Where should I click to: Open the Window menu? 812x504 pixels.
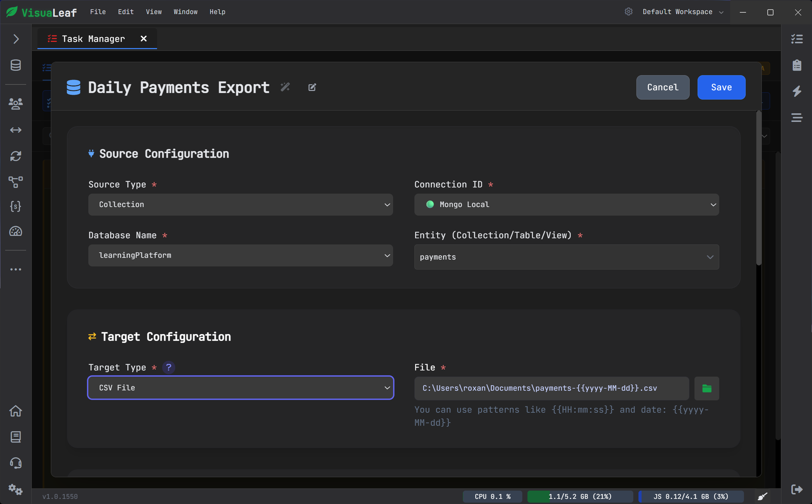[x=186, y=12]
